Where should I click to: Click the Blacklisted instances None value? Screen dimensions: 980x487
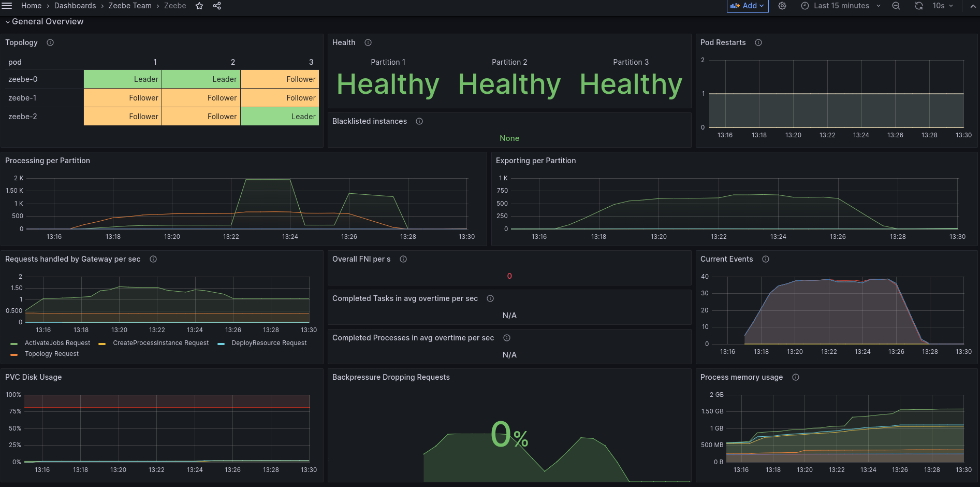tap(509, 138)
